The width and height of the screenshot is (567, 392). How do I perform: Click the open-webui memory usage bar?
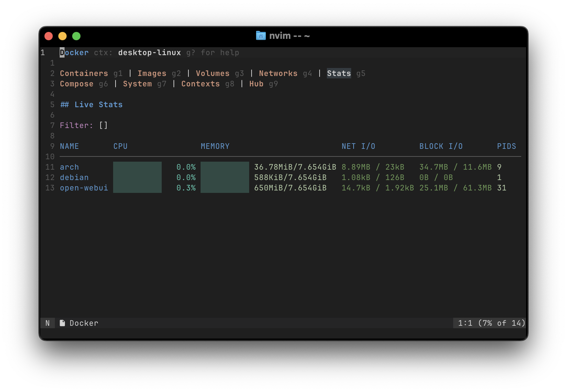225,188
